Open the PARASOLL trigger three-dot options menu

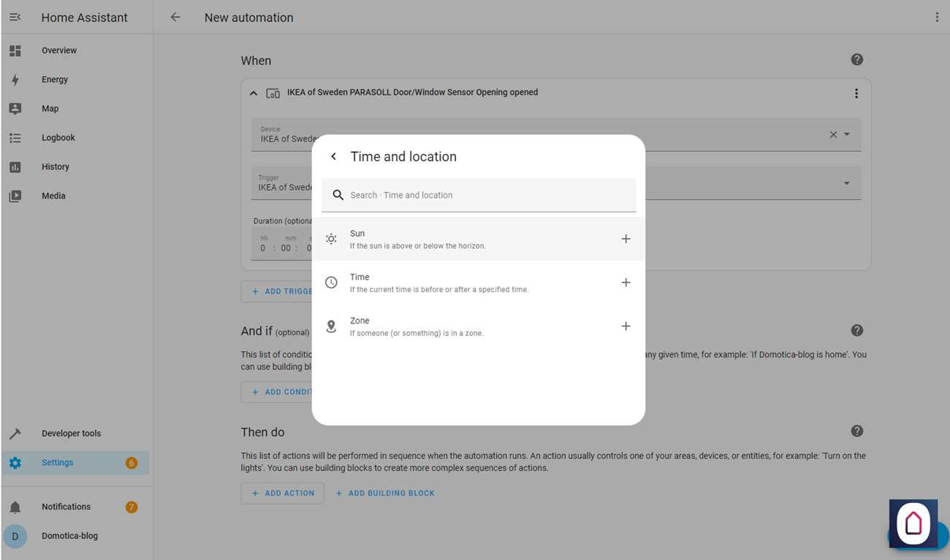pos(856,93)
